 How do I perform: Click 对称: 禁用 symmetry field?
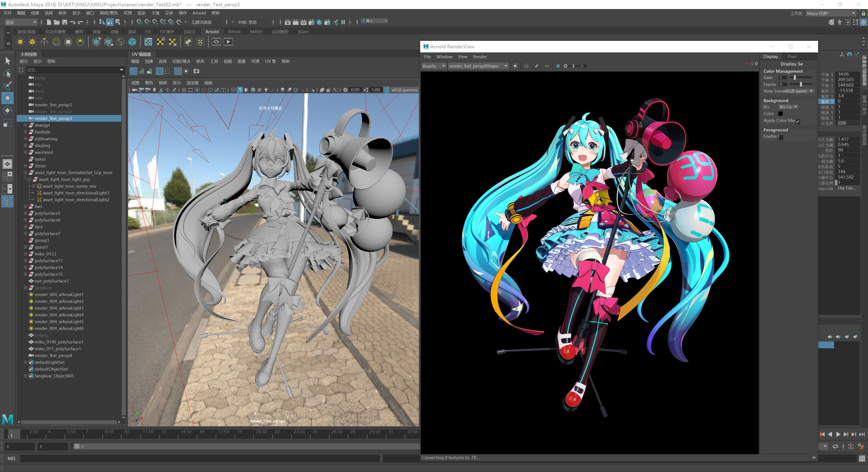pyautogui.click(x=253, y=22)
